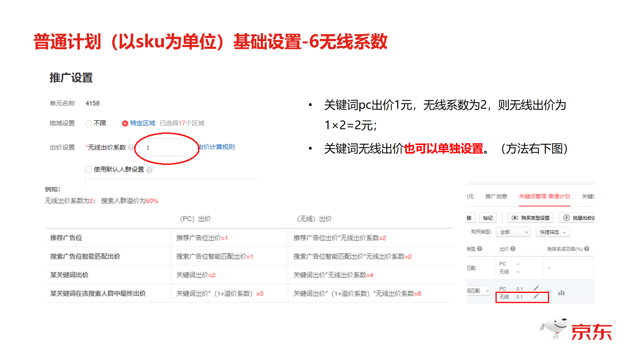The image size is (644, 362).
Task: Click help icon next to 使用默认人群设置
Action: (x=149, y=170)
